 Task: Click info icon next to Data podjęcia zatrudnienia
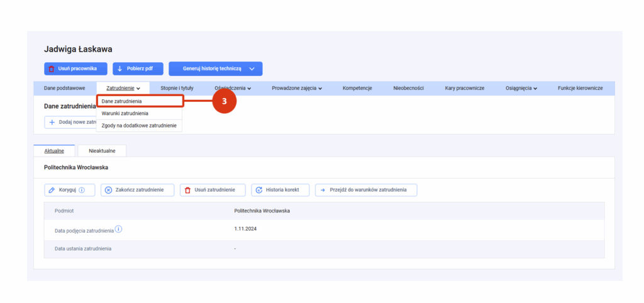118,229
